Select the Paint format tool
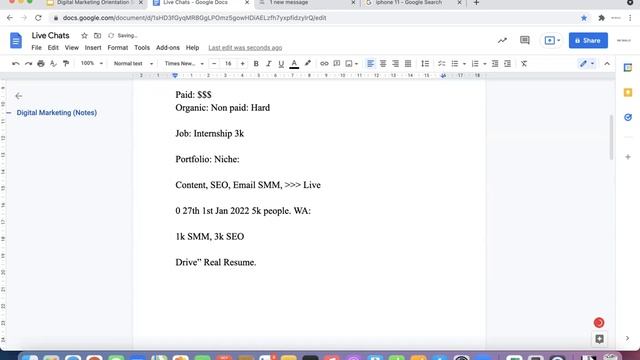 click(x=66, y=64)
